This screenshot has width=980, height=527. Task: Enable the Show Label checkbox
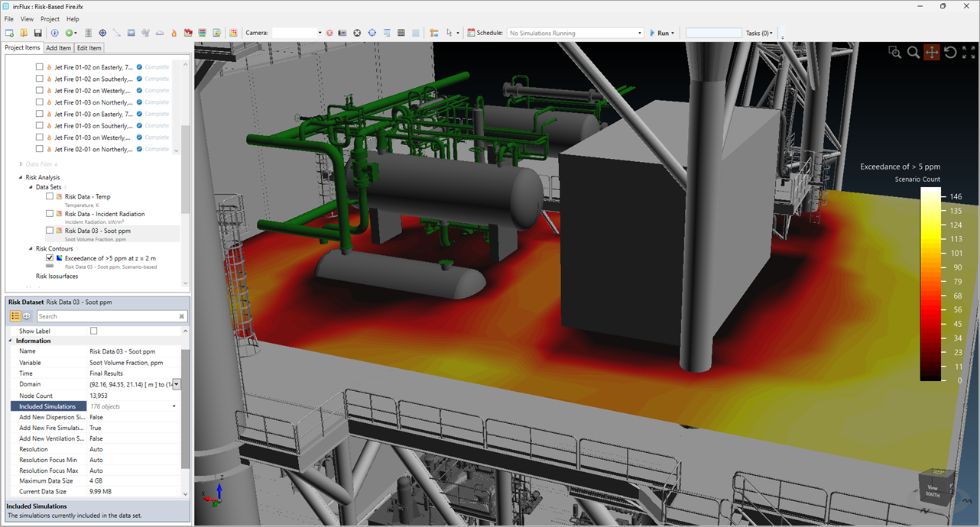pyautogui.click(x=94, y=331)
